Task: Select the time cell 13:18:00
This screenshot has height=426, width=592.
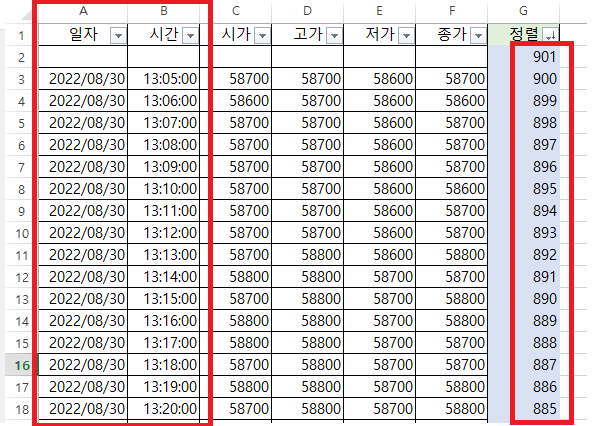Action: (163, 365)
